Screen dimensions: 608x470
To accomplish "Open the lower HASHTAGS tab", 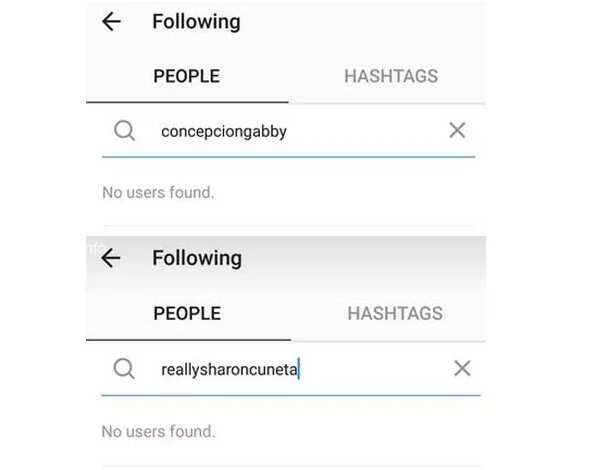I will click(395, 313).
